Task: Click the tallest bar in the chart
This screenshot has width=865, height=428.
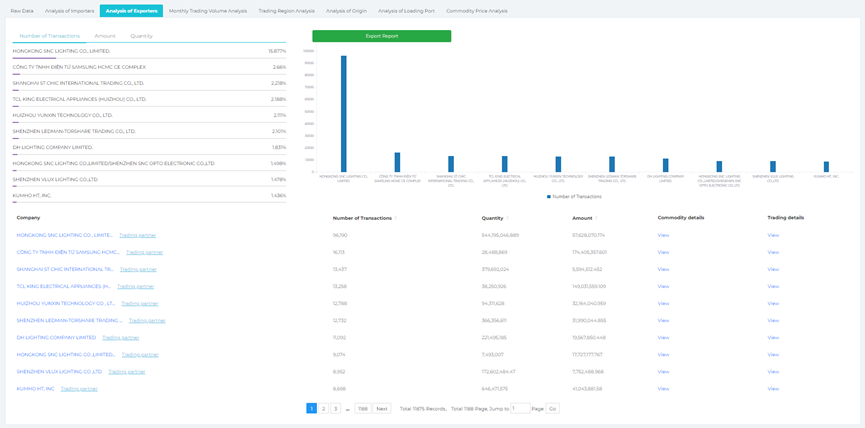Action: 344,113
